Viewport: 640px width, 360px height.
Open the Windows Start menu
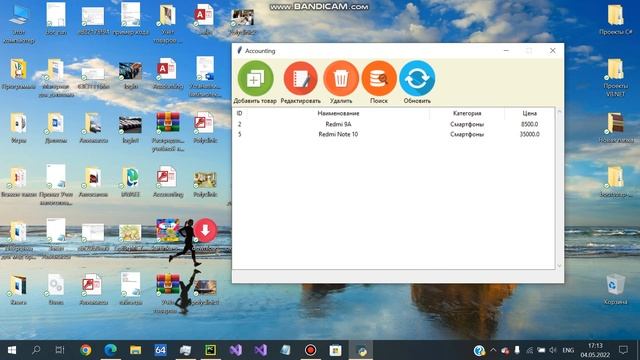[x=12, y=350]
